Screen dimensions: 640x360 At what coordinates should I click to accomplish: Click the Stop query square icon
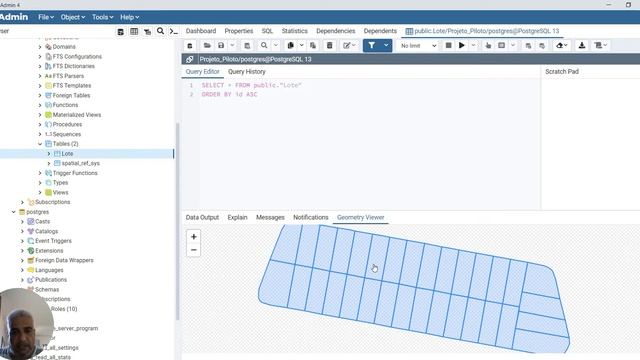[x=448, y=45]
